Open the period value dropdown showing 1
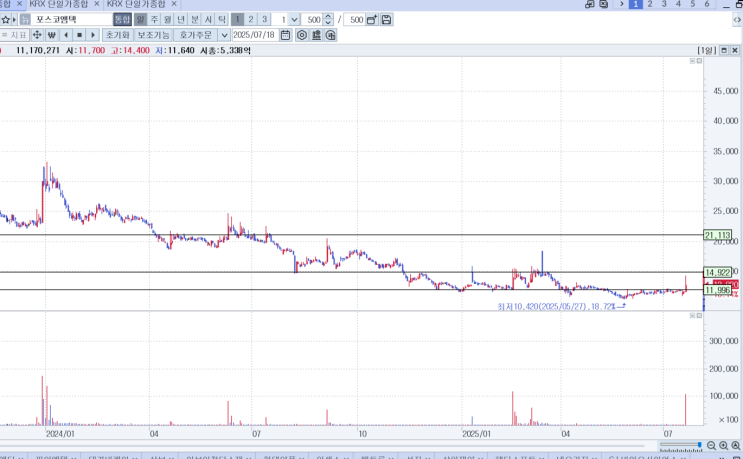The image size is (743, 459). tap(294, 19)
